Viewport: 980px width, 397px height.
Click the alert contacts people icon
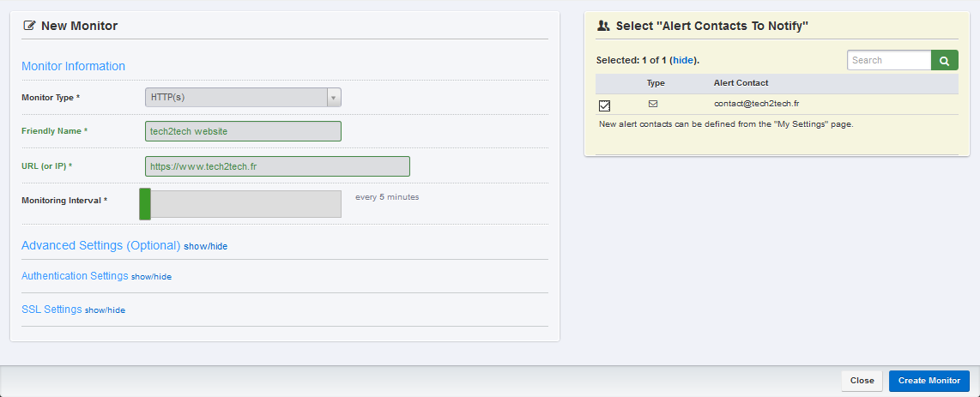[x=603, y=27]
